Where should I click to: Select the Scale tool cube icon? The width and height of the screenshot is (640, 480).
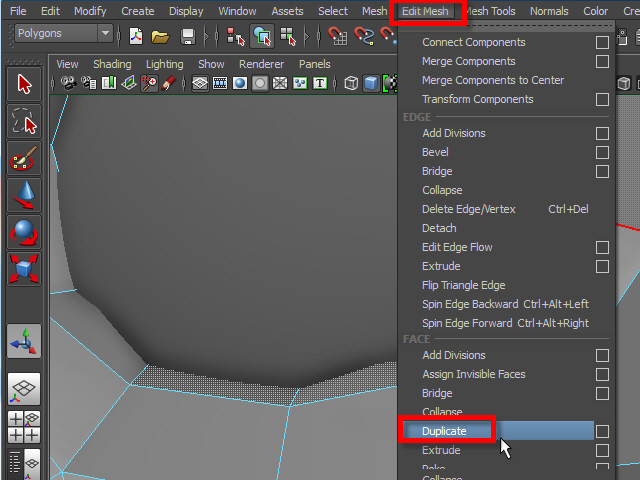(24, 269)
